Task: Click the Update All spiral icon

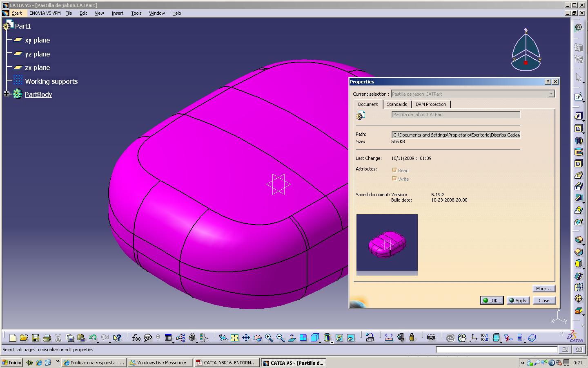Action: (x=450, y=338)
